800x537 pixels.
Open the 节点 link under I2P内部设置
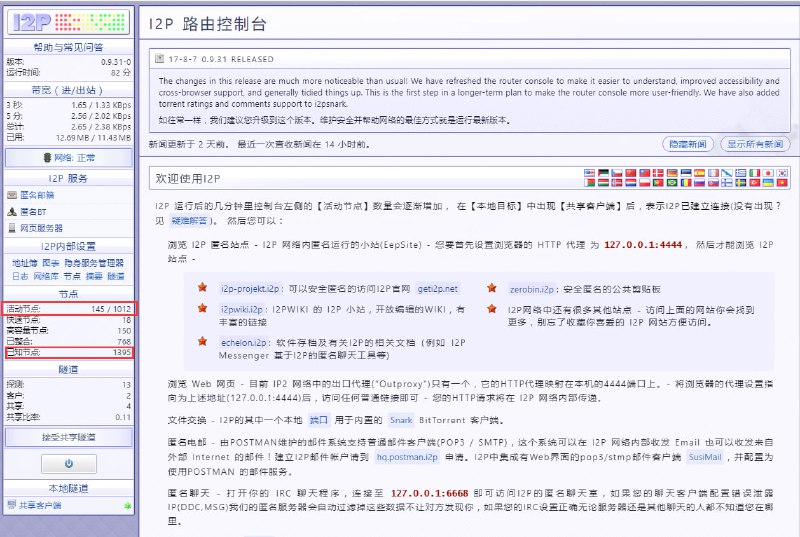(72, 276)
